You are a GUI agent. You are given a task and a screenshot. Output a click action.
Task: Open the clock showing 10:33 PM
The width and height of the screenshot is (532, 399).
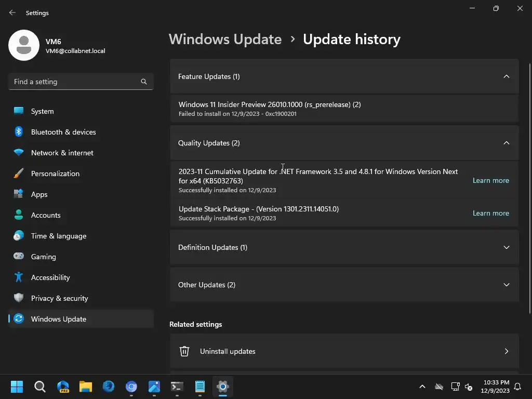pos(495,387)
